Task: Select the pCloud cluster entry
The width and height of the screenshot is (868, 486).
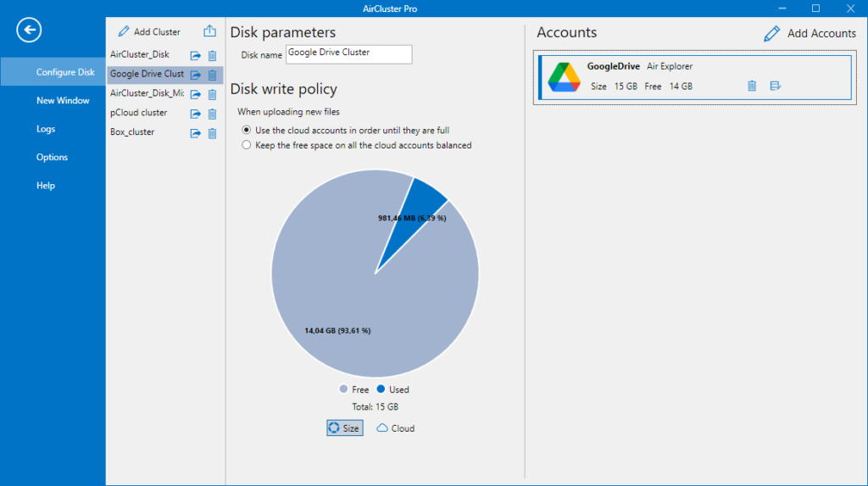Action: pyautogui.click(x=138, y=113)
